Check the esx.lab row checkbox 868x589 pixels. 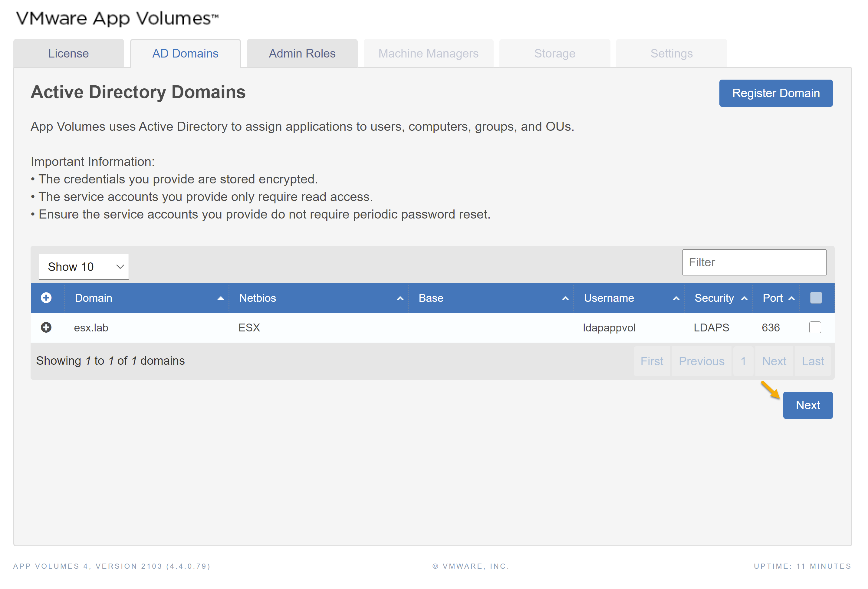(815, 327)
